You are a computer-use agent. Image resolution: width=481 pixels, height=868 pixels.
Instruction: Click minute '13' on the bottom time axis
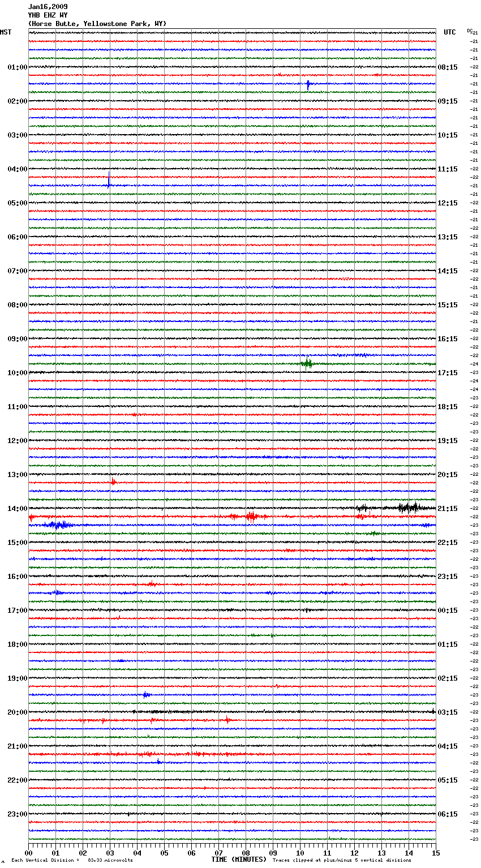pos(381,853)
